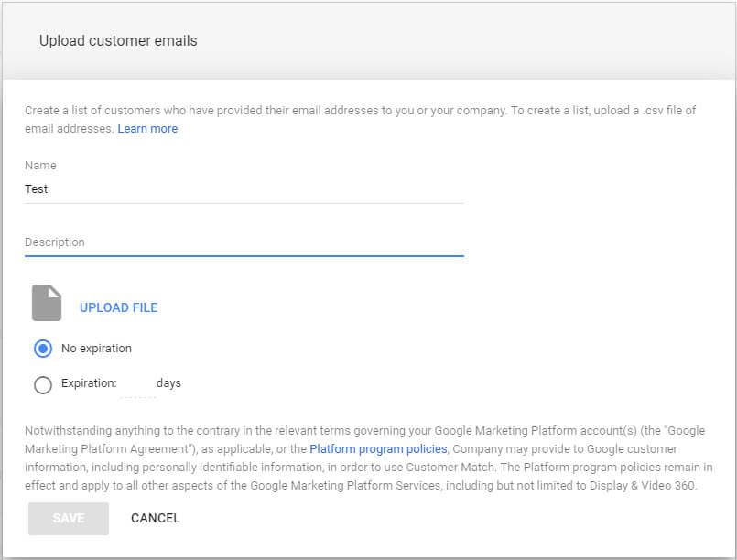The width and height of the screenshot is (737, 560).
Task: Click the days text after expiration field
Action: pos(168,383)
